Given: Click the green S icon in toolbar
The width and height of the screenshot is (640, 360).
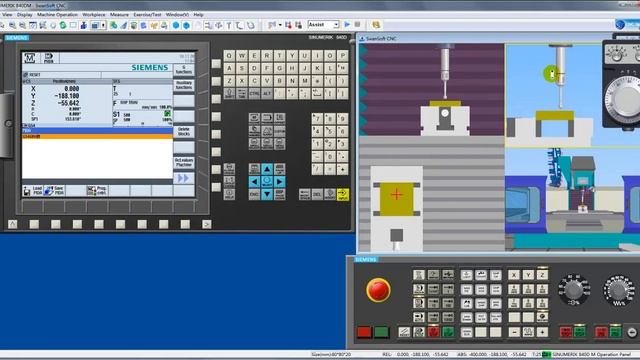Looking at the screenshot, I should point(63,25).
